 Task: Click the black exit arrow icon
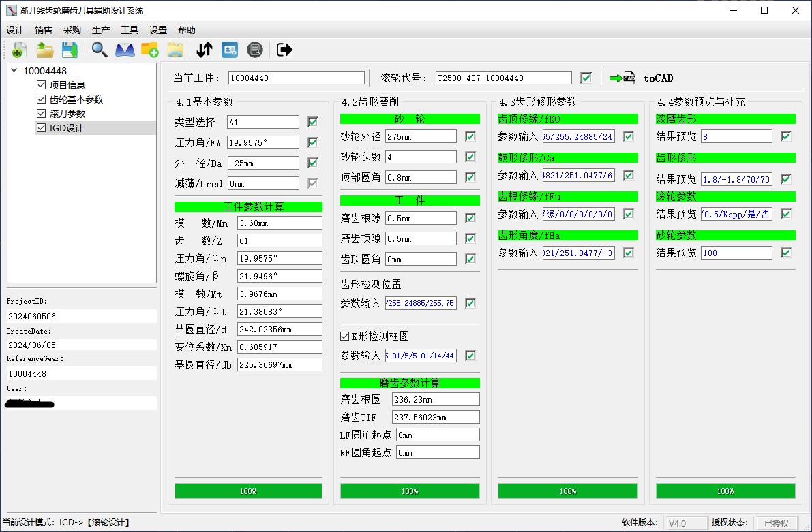click(284, 50)
